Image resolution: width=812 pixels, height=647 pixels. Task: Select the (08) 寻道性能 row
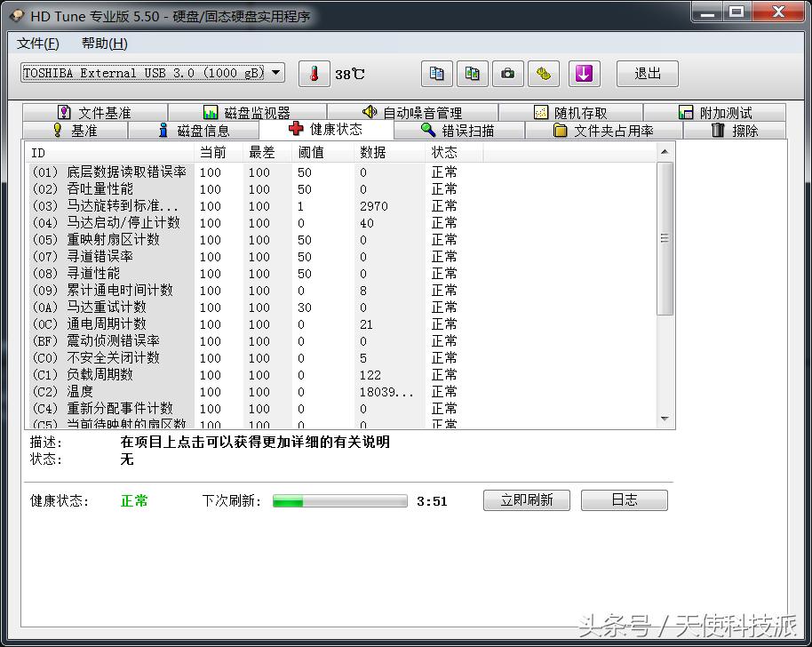pos(341,274)
